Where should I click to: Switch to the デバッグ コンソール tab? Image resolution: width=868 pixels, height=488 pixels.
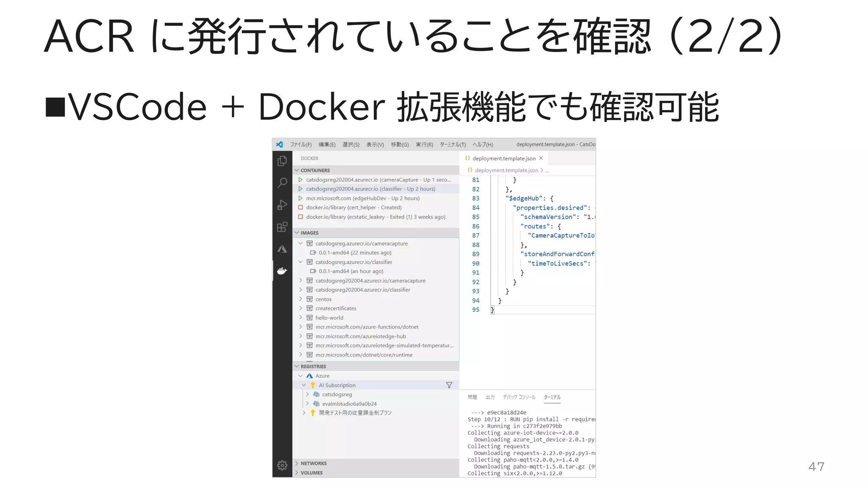point(519,397)
